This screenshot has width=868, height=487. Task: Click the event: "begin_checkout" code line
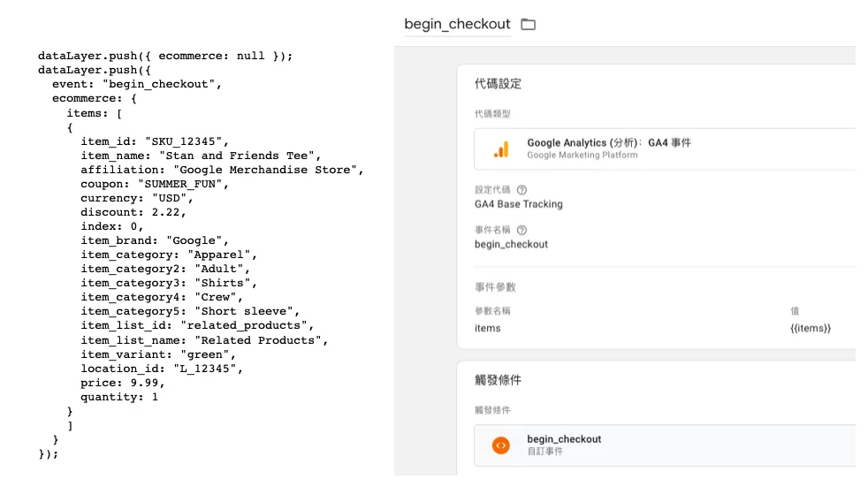coord(137,84)
